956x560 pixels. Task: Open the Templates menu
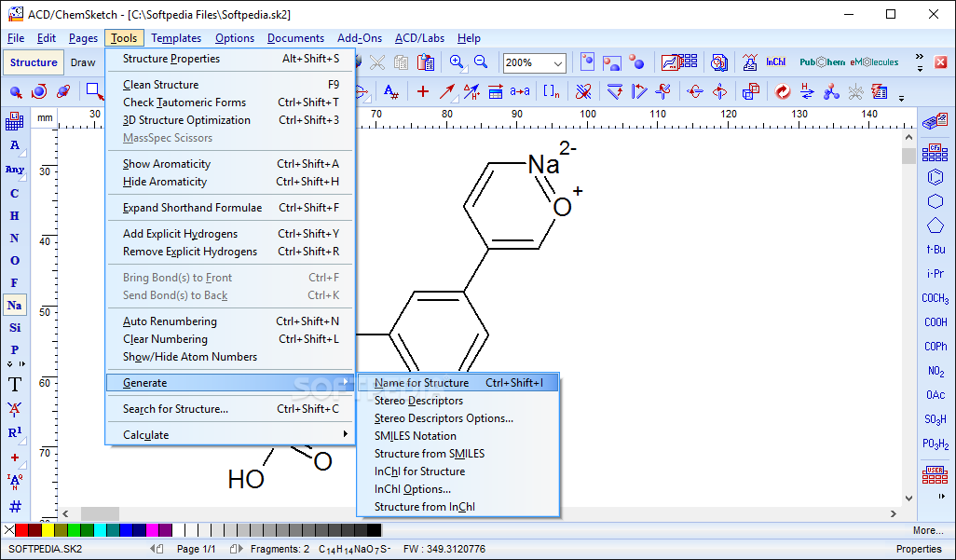pos(176,38)
